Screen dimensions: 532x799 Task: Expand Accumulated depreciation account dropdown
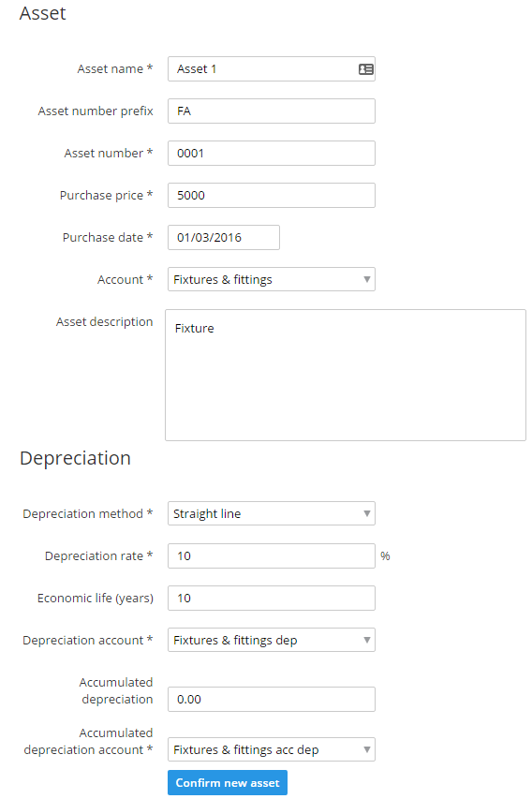click(272, 749)
